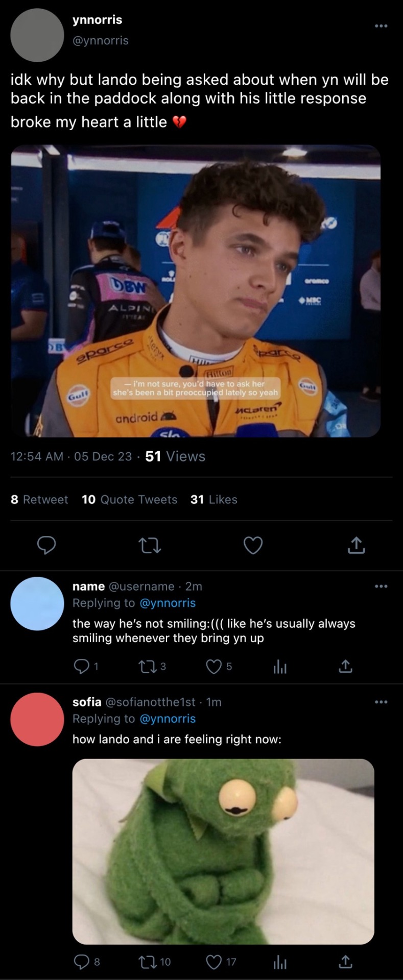Open sofia's red profile avatar
This screenshot has height=980, width=403.
(37, 719)
